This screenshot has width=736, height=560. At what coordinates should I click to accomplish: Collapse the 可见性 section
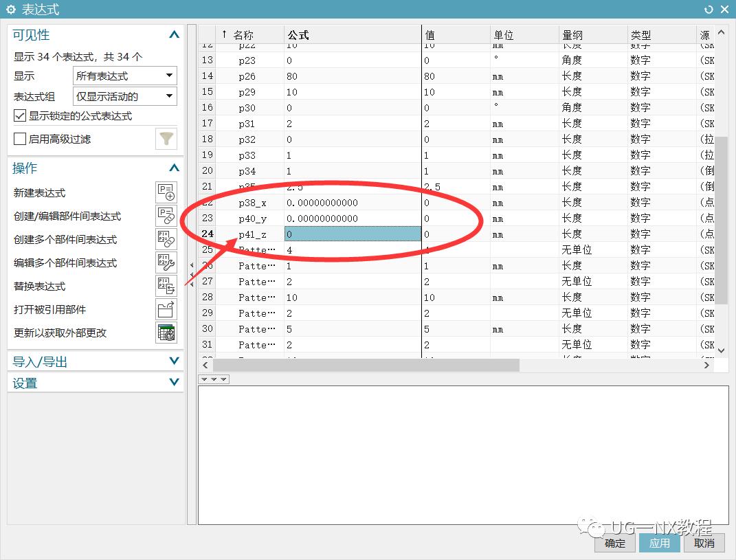coord(174,35)
